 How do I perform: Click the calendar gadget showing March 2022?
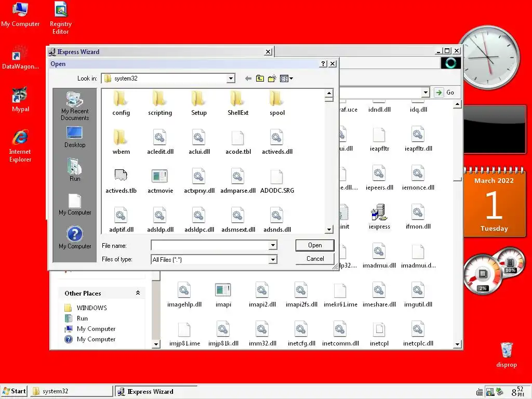click(494, 202)
